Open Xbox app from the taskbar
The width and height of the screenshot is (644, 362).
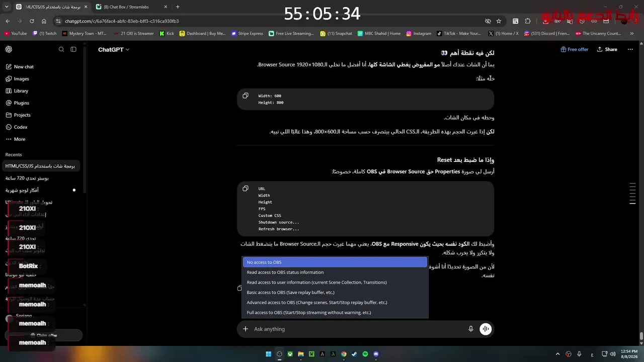pos(290,354)
